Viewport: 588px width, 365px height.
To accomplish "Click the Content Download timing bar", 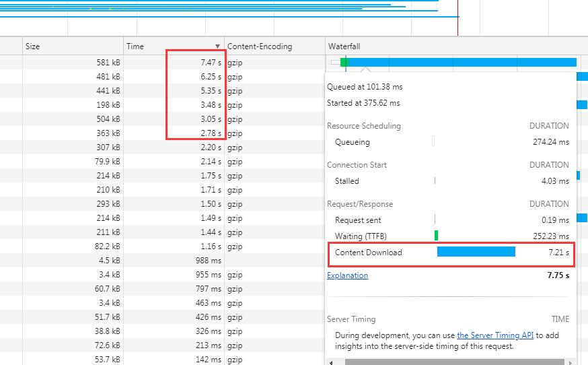I will [x=476, y=252].
